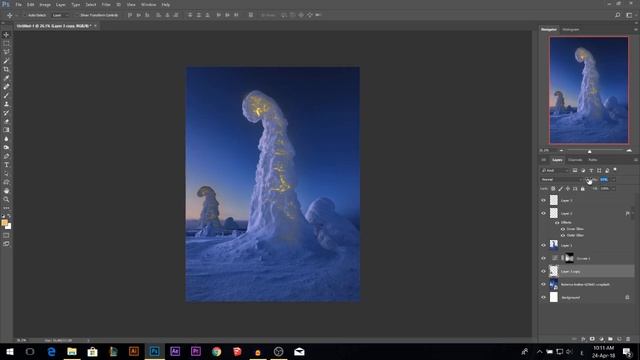Select the Eraser tool

click(6, 121)
